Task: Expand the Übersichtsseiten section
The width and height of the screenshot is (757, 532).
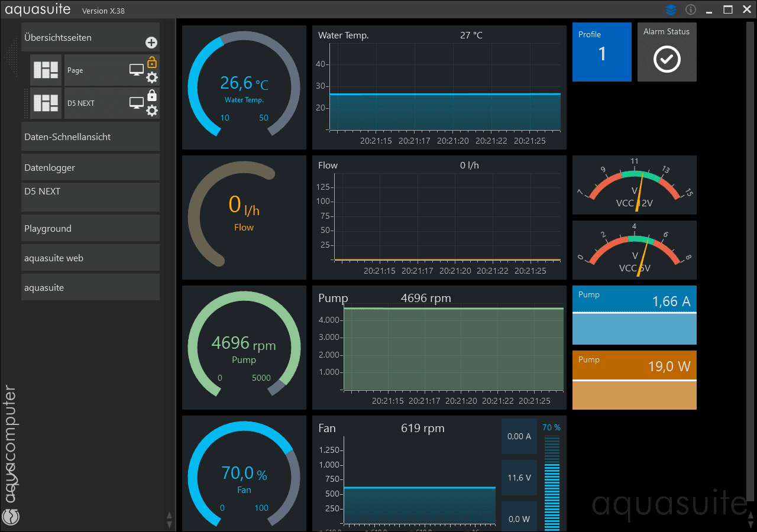Action: point(90,38)
